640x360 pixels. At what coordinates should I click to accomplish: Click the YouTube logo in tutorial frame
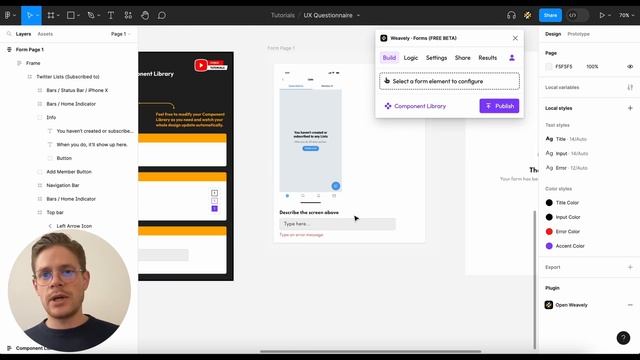[x=201, y=65]
